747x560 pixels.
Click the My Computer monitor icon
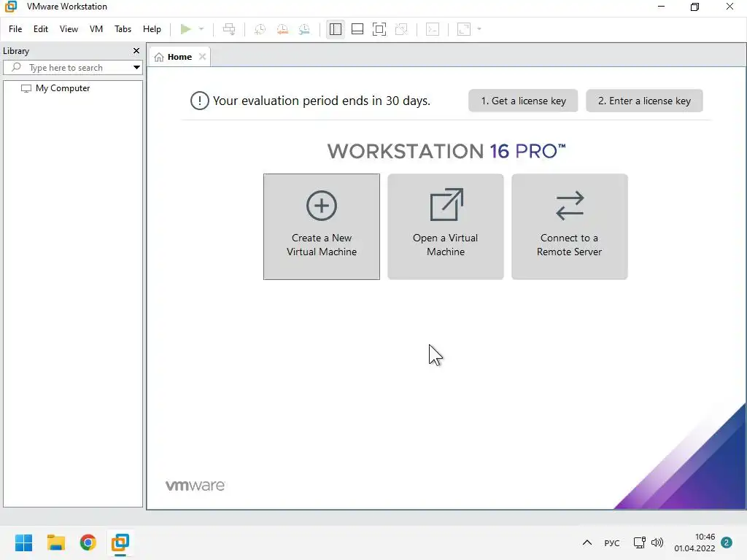pos(26,88)
